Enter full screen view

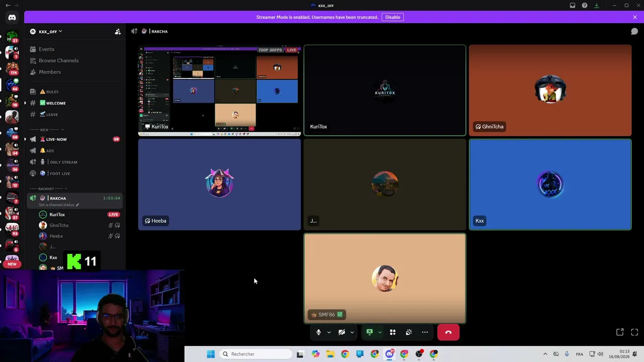pyautogui.click(x=634, y=332)
